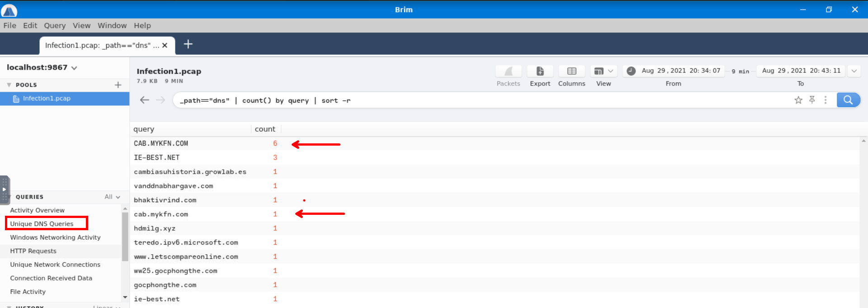The image size is (868, 308).
Task: Run the search with magnifier button
Action: [x=848, y=100]
